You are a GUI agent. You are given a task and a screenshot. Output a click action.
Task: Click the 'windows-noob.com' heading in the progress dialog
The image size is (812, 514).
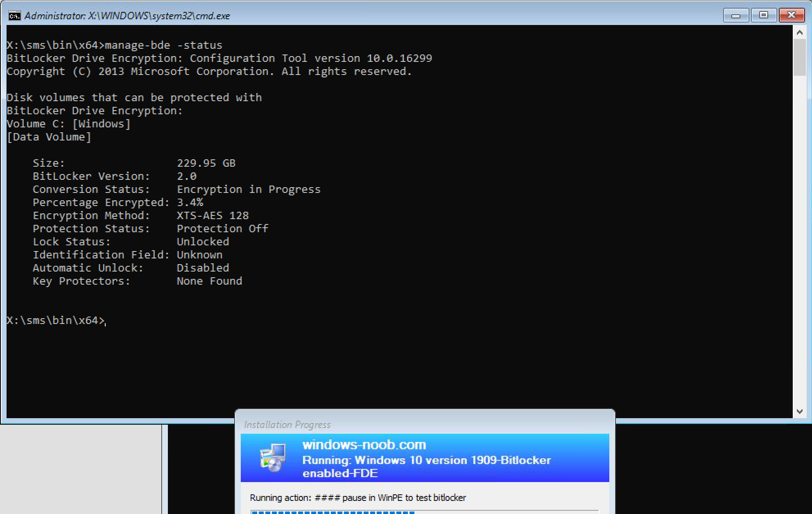(x=364, y=444)
